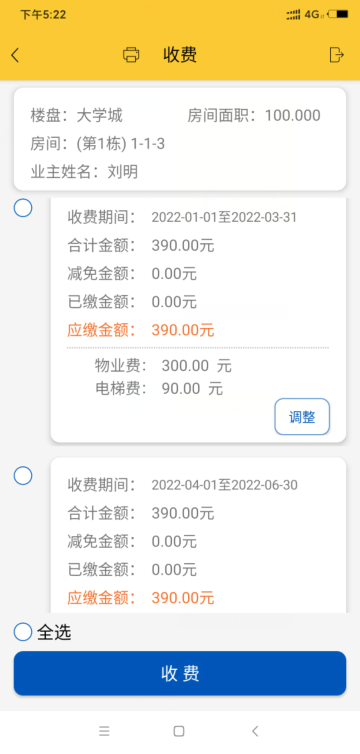Tap Android system back triangle
Viewport: 360px width, 754px height.
click(255, 731)
